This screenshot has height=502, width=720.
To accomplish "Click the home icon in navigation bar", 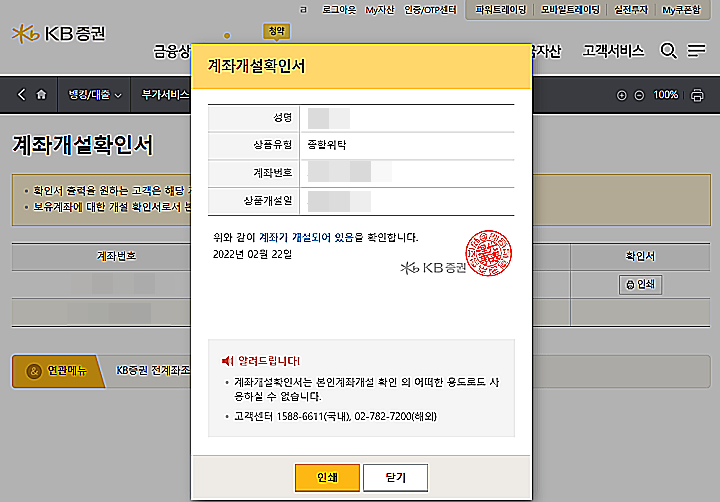I will 41,95.
